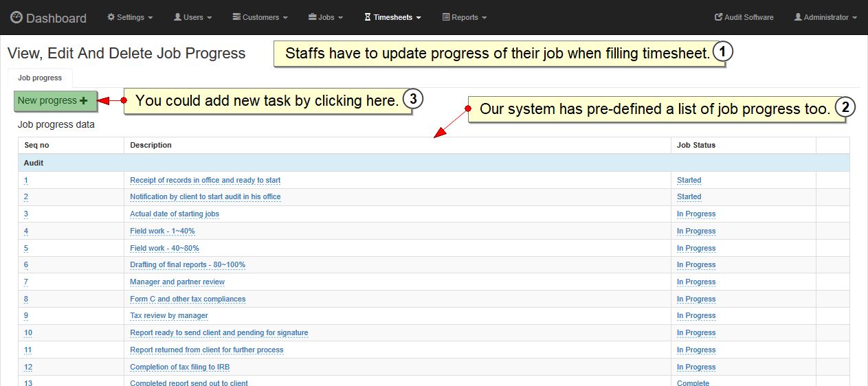Click sequence number 10 link
The image size is (868, 386).
(28, 332)
